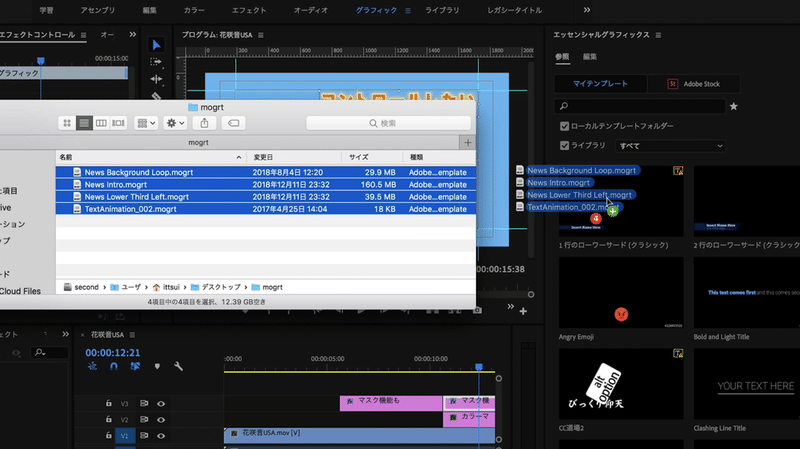Image resolution: width=800 pixels, height=449 pixels.
Task: Select Adobe Stock button
Action: 694,84
